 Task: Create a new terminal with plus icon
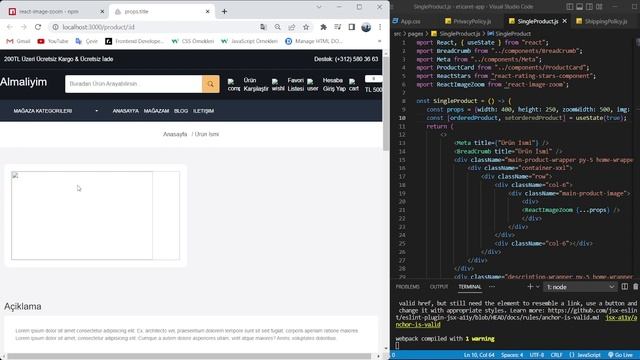point(530,287)
